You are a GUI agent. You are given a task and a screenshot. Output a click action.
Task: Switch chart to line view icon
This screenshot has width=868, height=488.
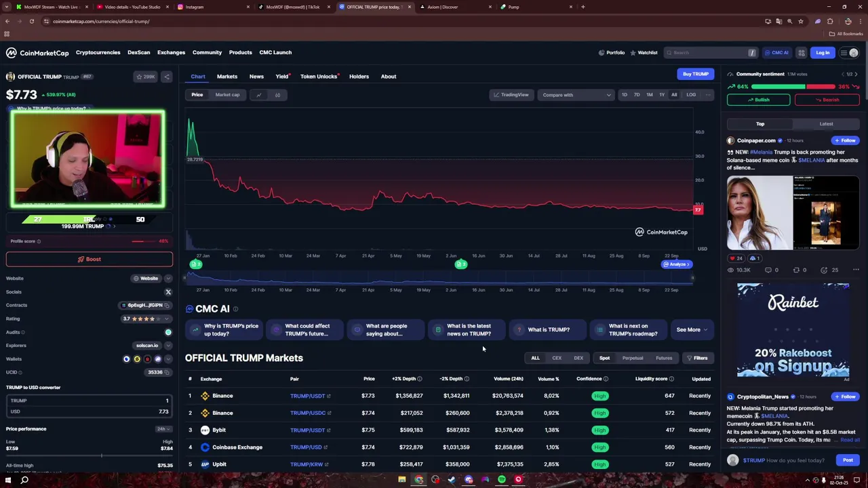pos(258,95)
